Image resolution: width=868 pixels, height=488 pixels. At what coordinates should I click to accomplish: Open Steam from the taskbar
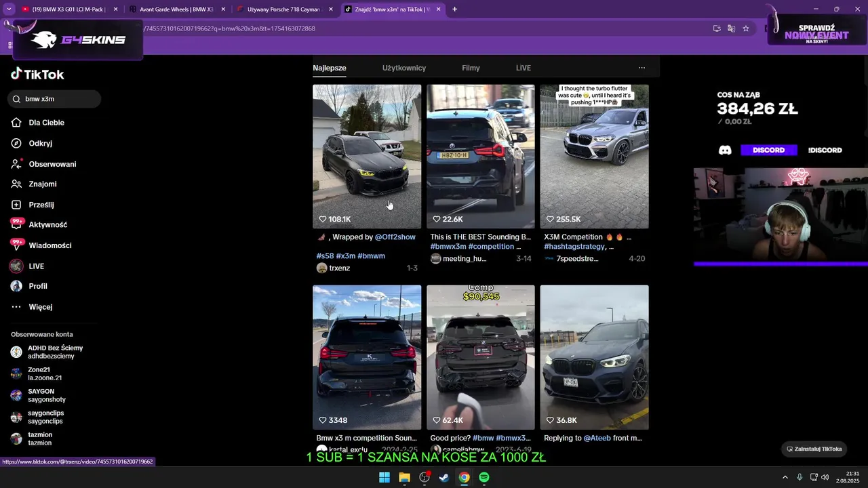443,477
